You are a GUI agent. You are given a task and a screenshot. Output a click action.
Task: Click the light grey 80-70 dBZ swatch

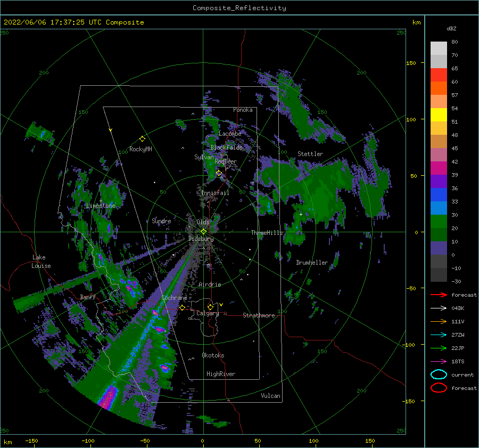pos(439,48)
